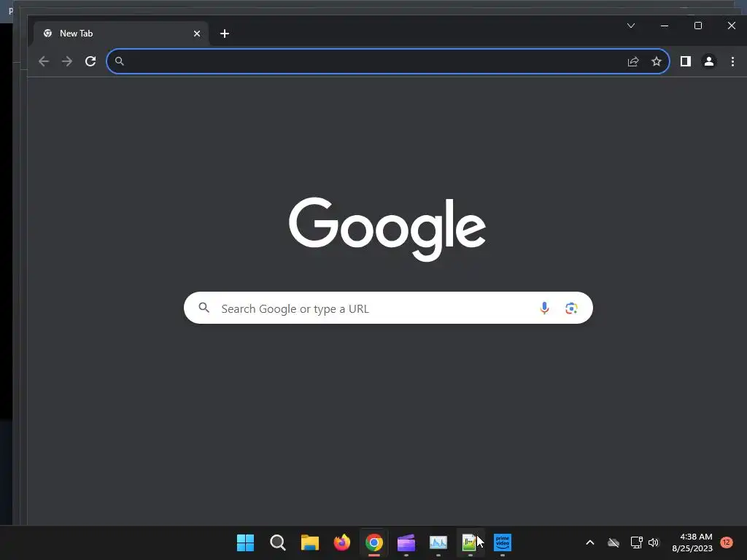Viewport: 747px width, 560px height.
Task: Open the notification badge showing 12
Action: (x=726, y=542)
